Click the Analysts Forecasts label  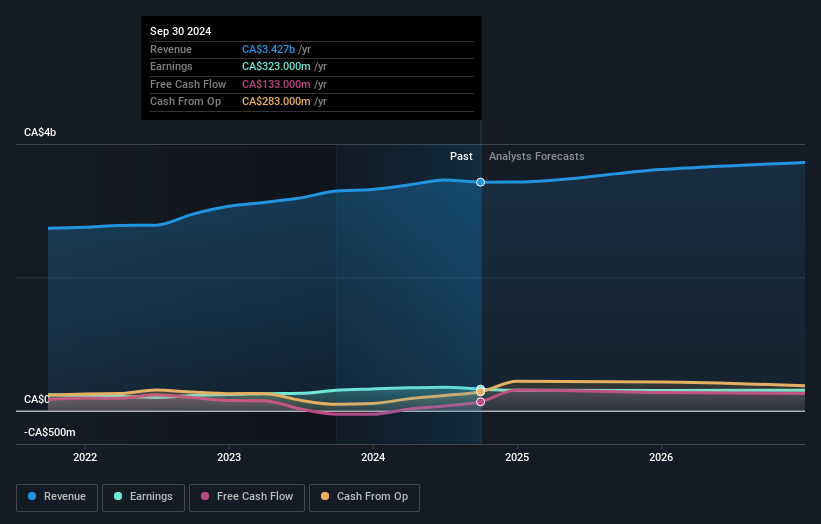[537, 156]
